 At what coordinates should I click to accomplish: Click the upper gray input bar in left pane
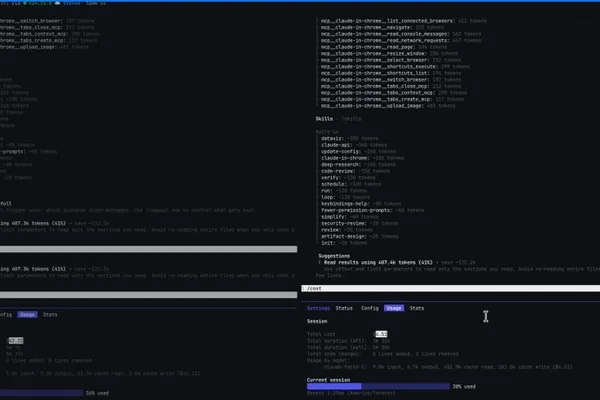[x=148, y=249]
